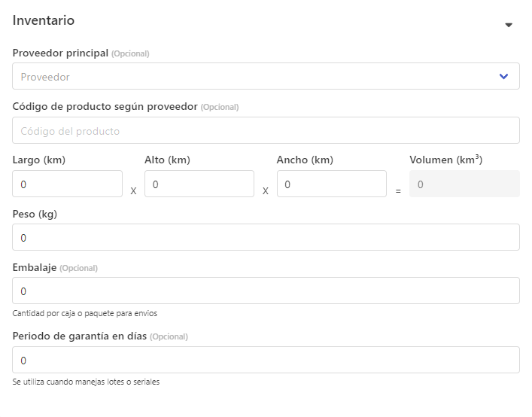
Task: Click the blue chevron in Proveedor field
Action: (x=503, y=76)
